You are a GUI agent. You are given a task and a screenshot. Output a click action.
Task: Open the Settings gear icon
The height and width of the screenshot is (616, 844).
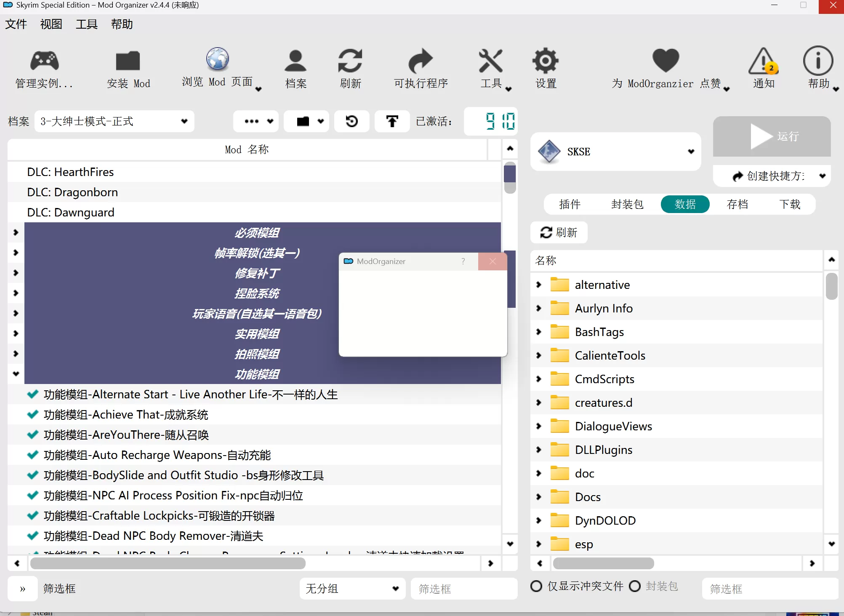[546, 61]
